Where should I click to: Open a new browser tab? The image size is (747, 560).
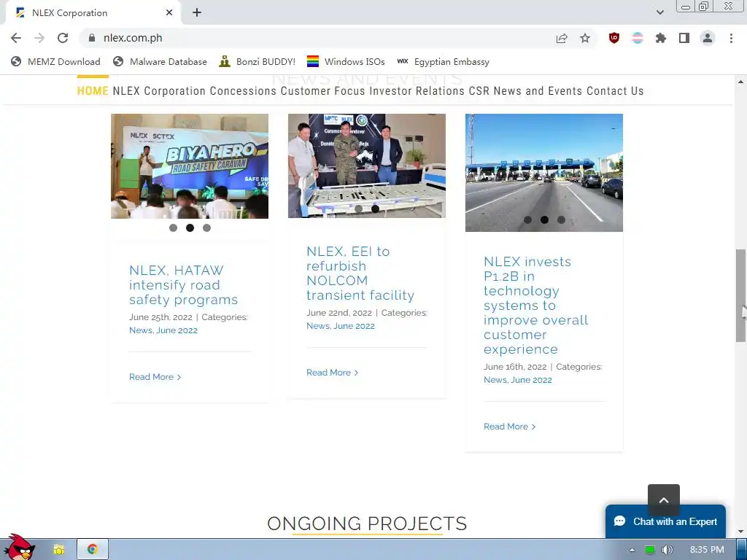pos(197,13)
